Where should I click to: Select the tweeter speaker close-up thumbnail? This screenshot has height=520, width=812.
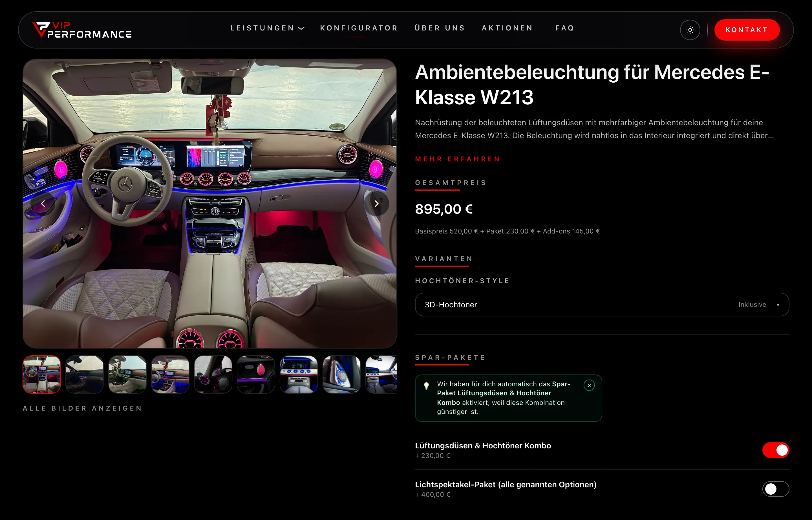(341, 374)
